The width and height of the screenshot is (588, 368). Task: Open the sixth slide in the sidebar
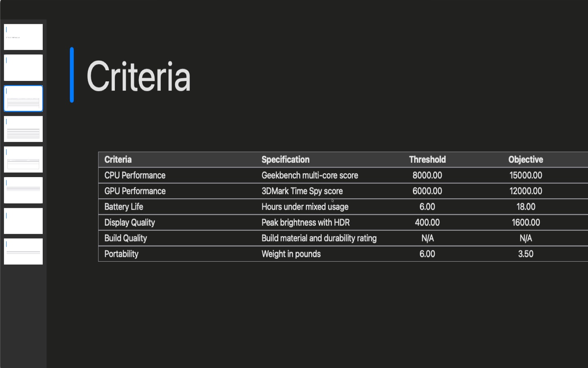click(x=23, y=190)
